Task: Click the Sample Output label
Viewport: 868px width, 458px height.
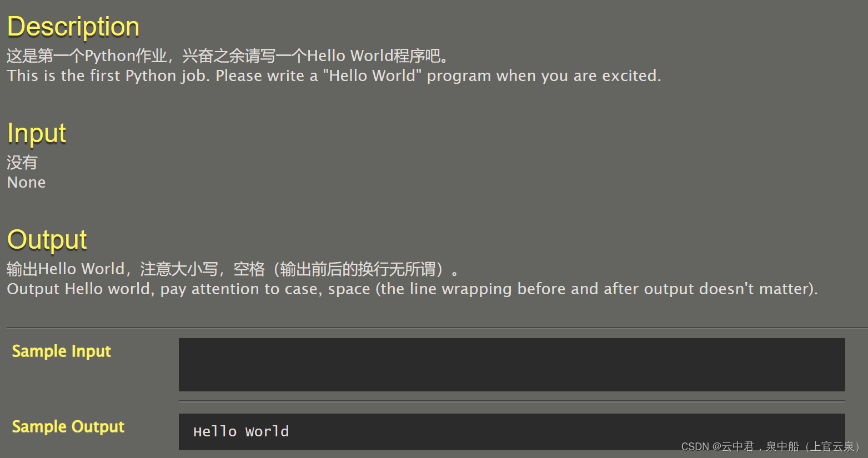Action: tap(68, 427)
